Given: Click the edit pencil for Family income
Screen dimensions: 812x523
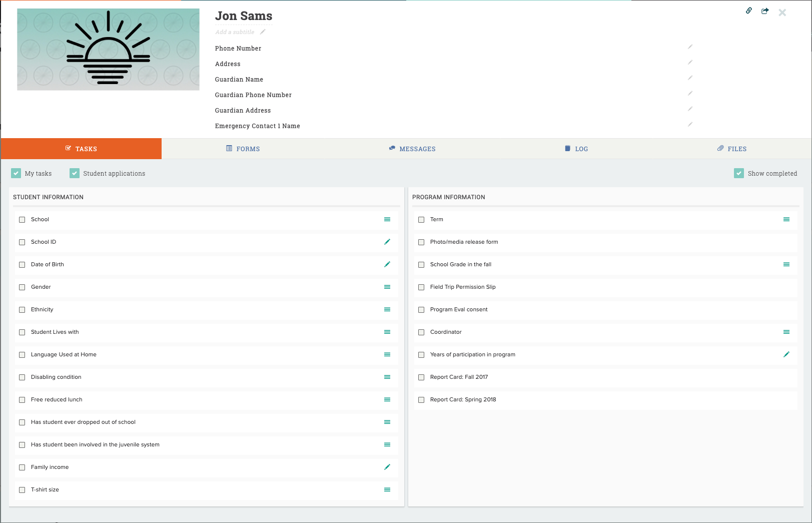Looking at the screenshot, I should [x=387, y=467].
